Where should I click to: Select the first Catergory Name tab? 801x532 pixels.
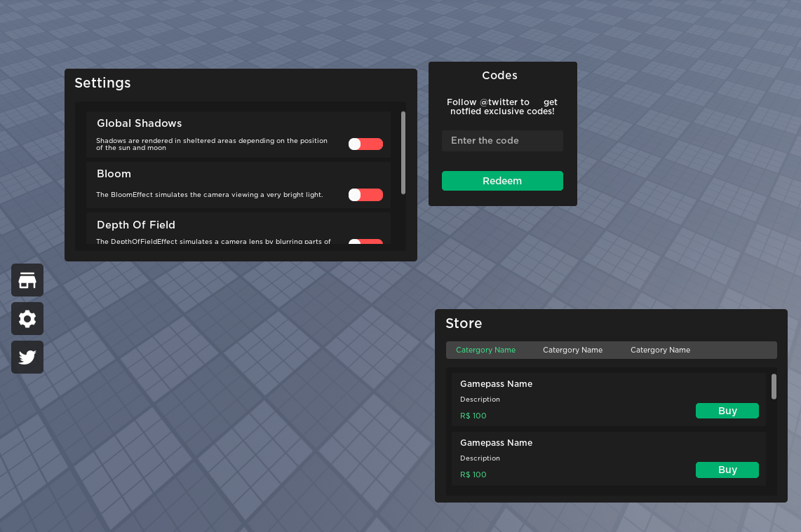coord(485,349)
